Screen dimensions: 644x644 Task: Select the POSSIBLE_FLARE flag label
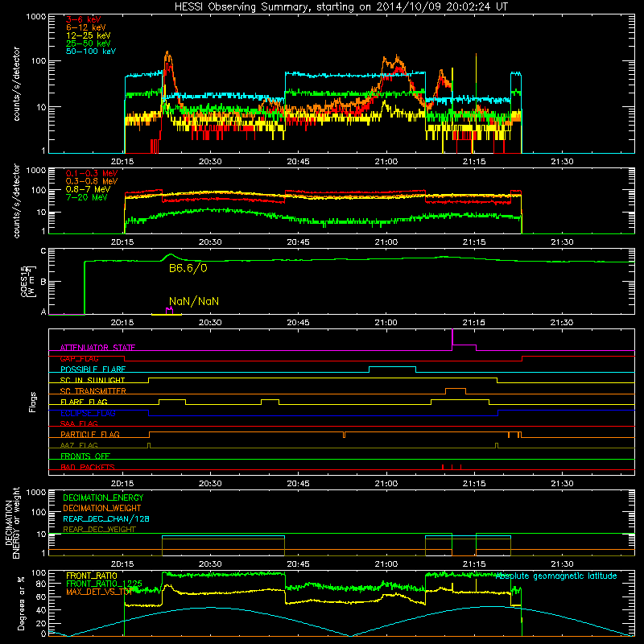click(93, 369)
